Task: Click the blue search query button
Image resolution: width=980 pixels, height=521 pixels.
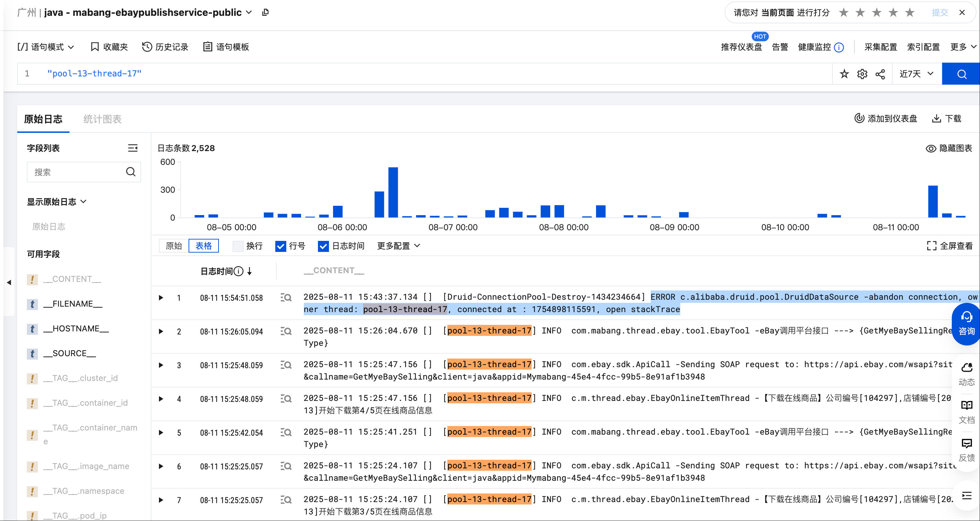Action: (x=961, y=74)
